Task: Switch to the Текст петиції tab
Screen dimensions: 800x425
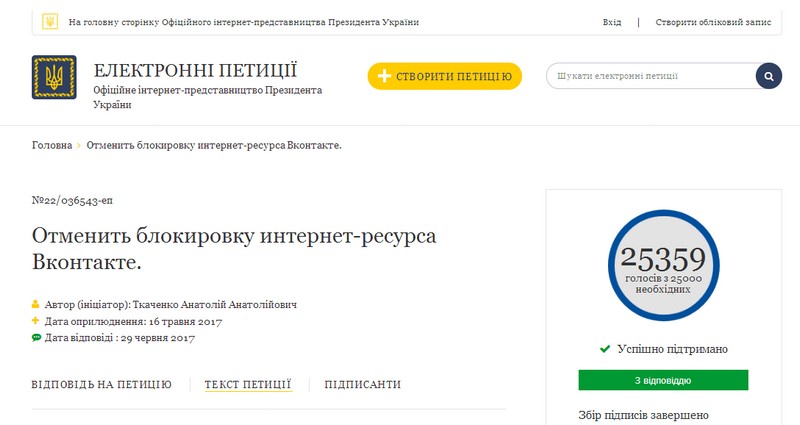Action: tap(248, 384)
